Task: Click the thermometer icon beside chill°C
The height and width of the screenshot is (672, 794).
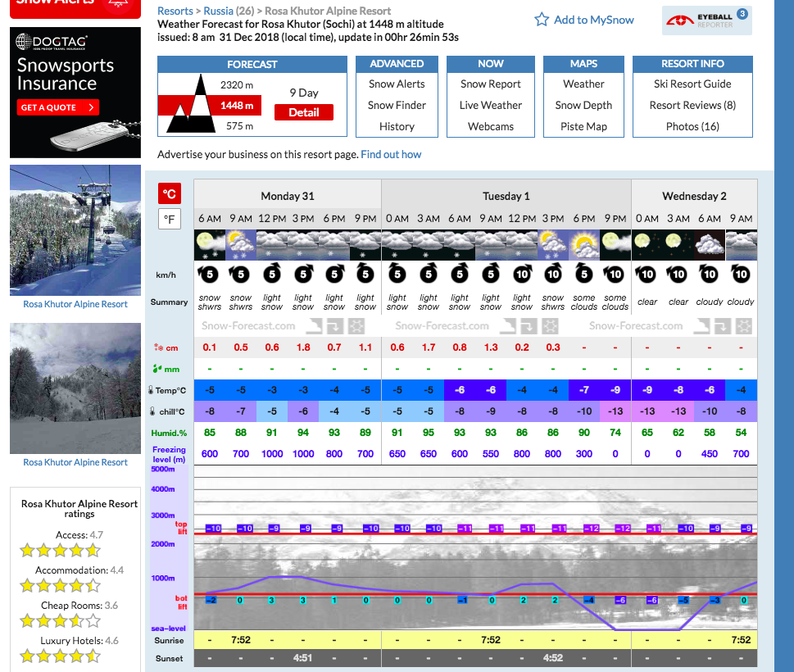Action: coord(152,411)
